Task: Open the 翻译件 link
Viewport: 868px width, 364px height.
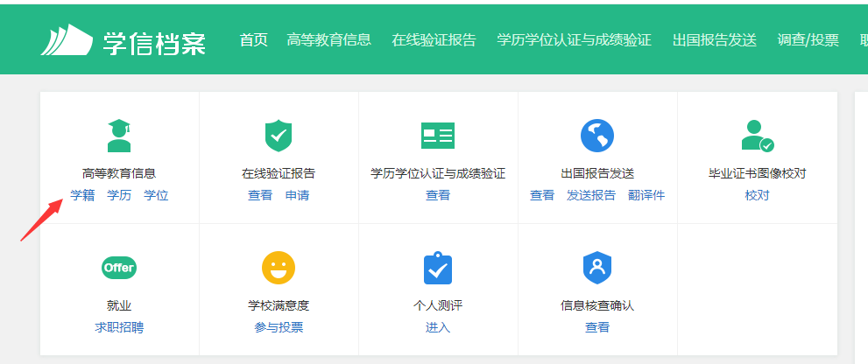Action: [x=646, y=195]
